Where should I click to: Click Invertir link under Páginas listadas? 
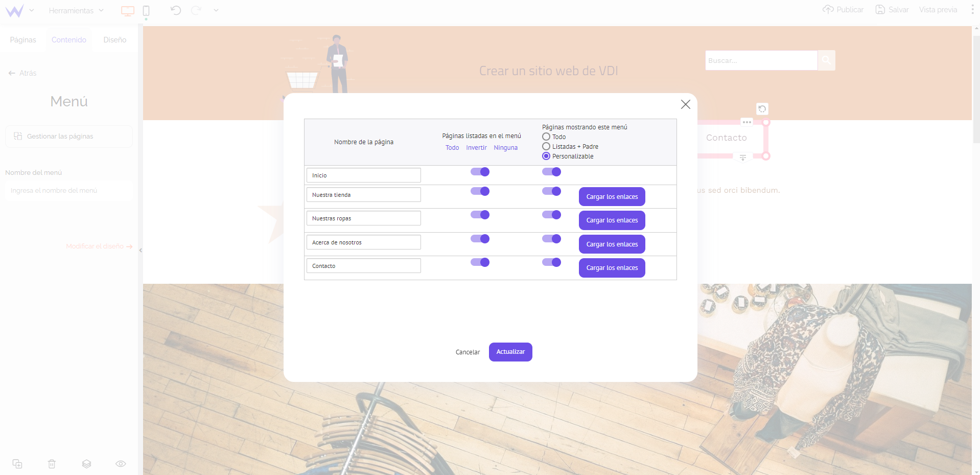pos(476,148)
